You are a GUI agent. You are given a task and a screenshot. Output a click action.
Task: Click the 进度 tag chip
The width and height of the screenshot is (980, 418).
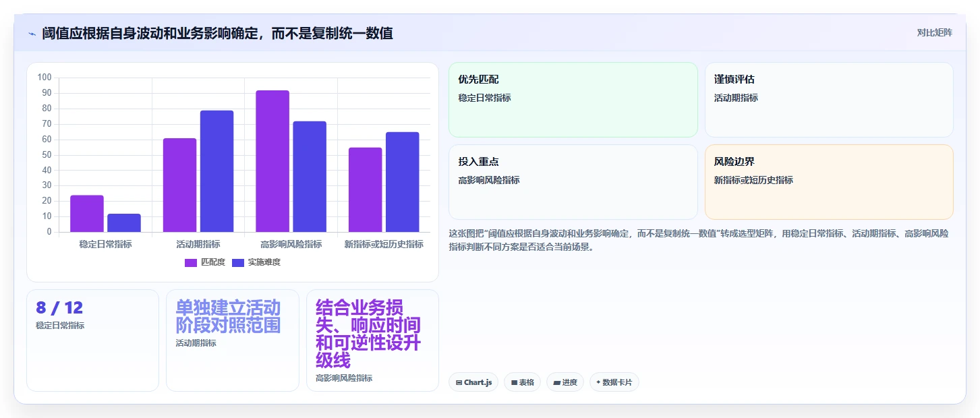pyautogui.click(x=565, y=382)
